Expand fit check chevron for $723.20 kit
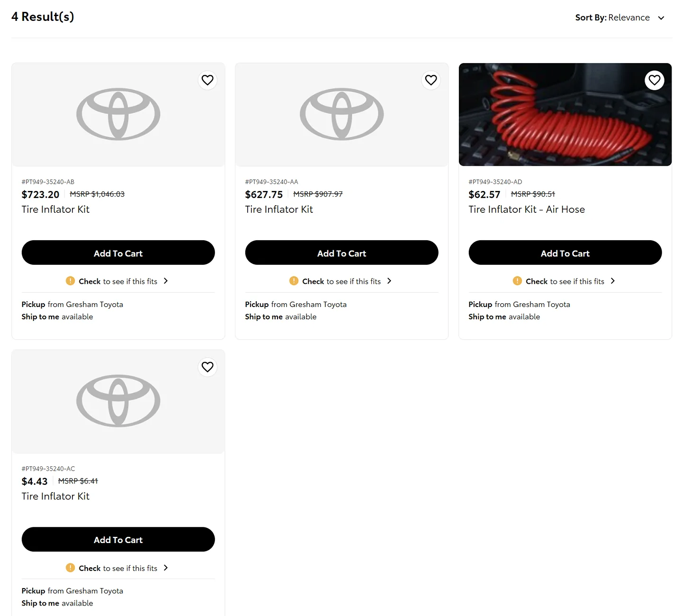The width and height of the screenshot is (673, 616). pyautogui.click(x=166, y=281)
